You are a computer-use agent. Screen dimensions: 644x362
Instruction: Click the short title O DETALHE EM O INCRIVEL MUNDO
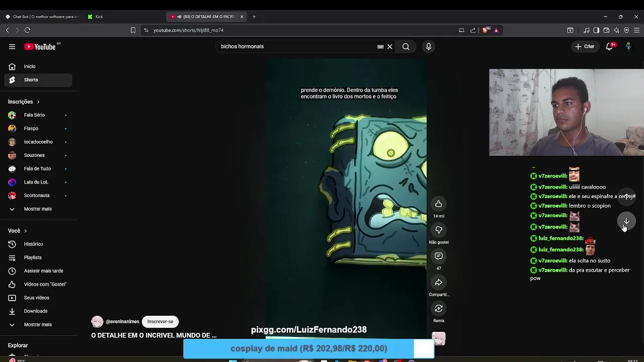pos(153,335)
